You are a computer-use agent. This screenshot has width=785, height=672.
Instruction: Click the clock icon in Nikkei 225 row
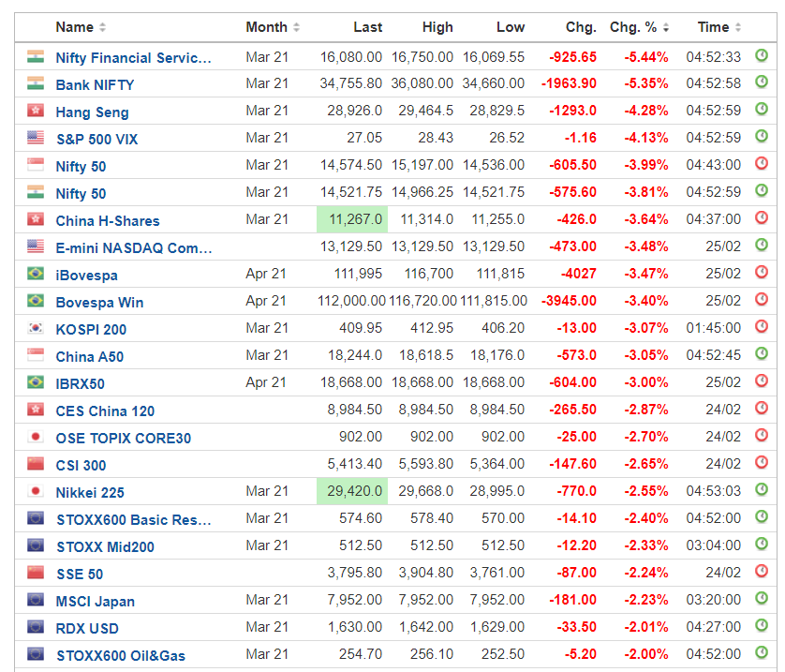pos(761,489)
